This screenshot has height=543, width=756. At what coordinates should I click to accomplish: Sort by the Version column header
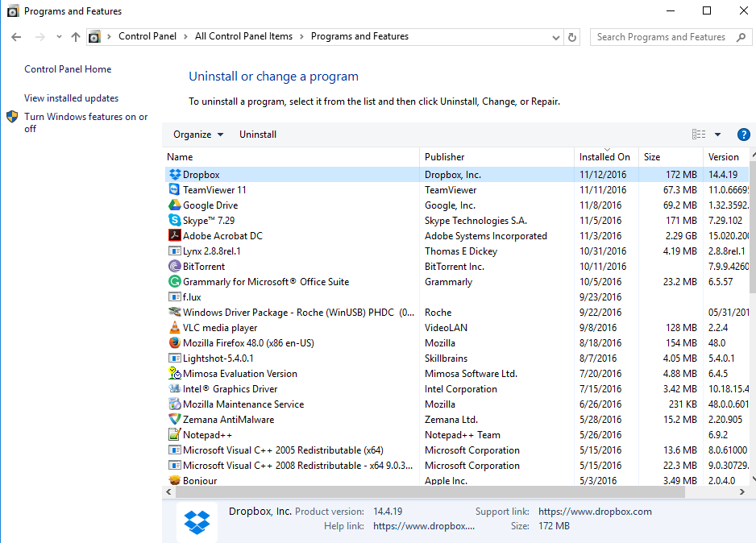click(x=726, y=156)
